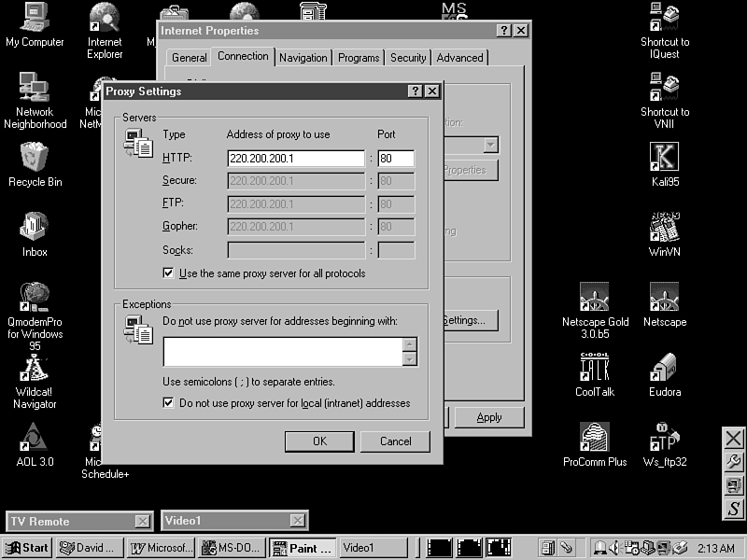The image size is (747, 560).
Task: Switch to the Video1 taskbar button
Action: point(374,548)
